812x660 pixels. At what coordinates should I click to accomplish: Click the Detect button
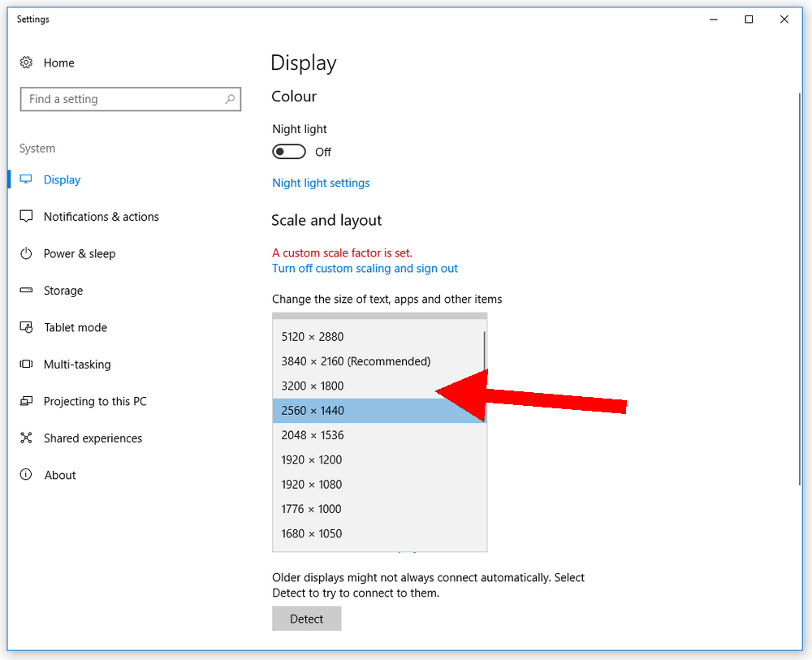pyautogui.click(x=307, y=619)
